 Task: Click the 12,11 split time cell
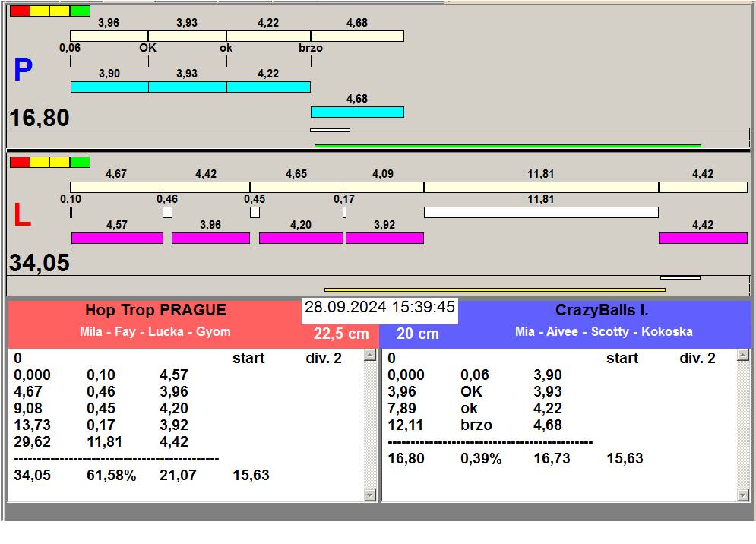click(406, 425)
